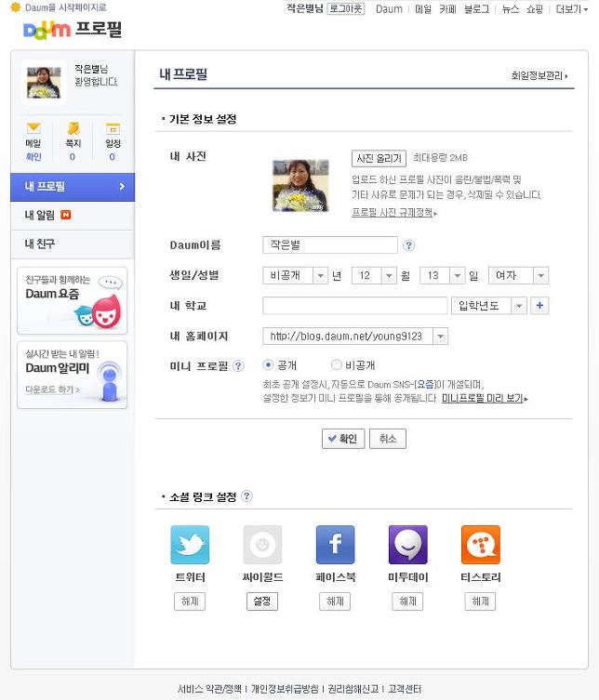Open the 쪽지 note icon in sidebar
This screenshot has height=700, width=599.
[73, 128]
